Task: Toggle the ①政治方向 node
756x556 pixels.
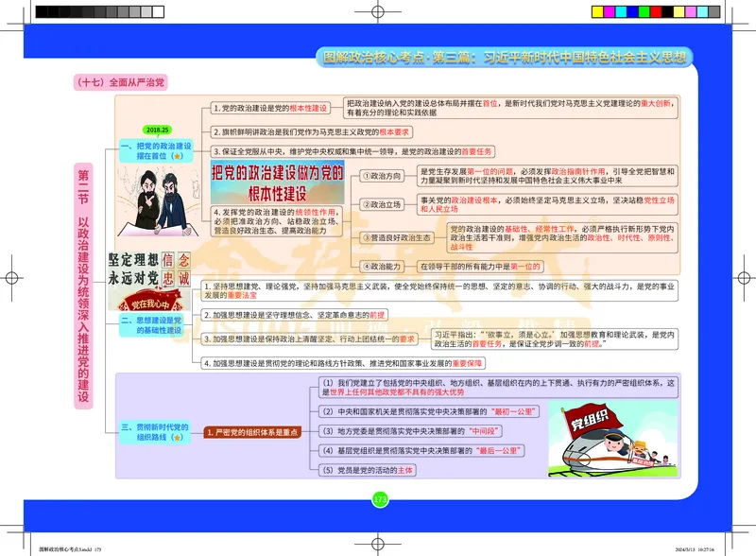Action: [x=383, y=173]
